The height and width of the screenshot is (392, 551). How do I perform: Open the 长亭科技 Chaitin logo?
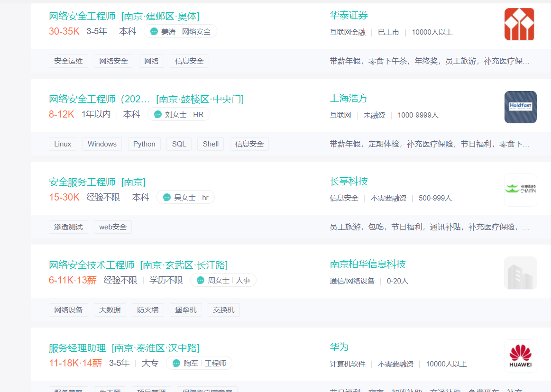point(520,190)
